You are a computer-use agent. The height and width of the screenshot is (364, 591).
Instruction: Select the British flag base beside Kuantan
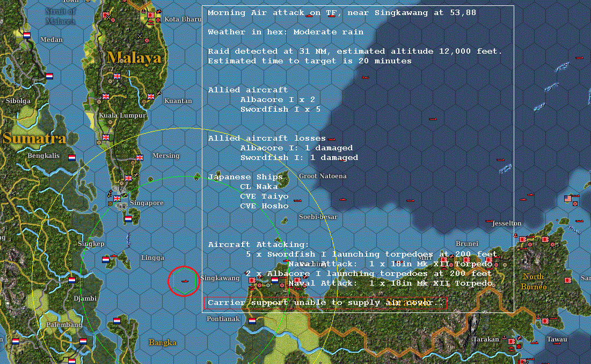pos(151,97)
